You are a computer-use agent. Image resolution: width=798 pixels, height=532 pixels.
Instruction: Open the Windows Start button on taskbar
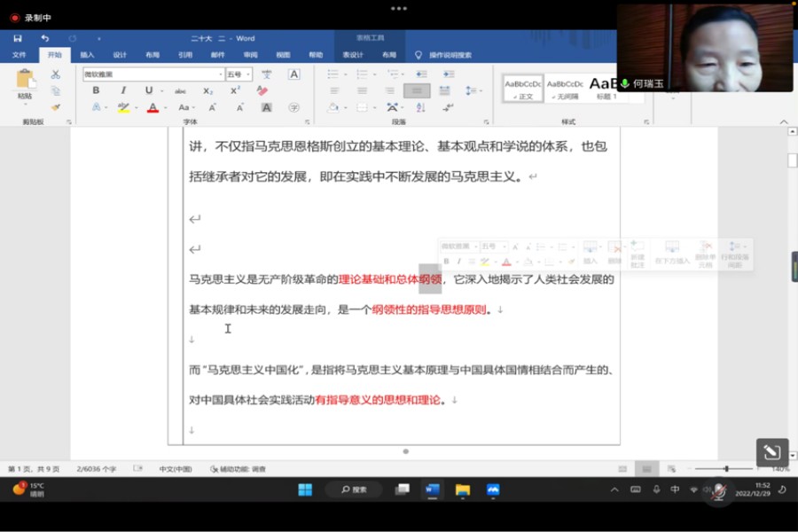pyautogui.click(x=304, y=489)
